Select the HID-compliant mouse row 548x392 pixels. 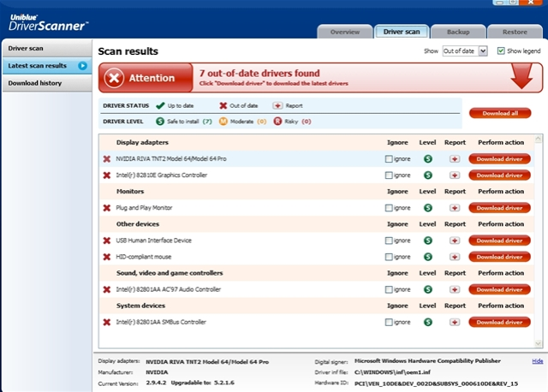(x=316, y=257)
